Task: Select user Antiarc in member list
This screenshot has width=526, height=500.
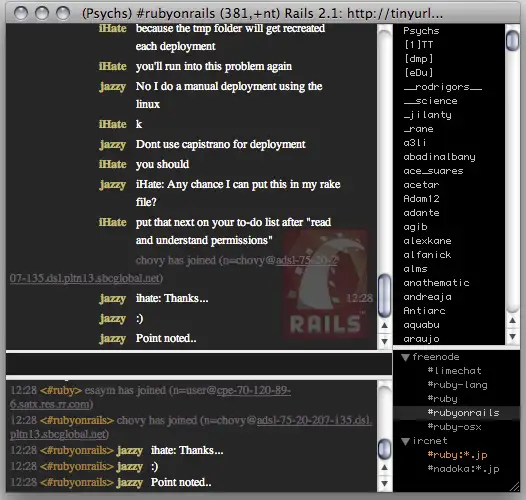Action: (424, 311)
